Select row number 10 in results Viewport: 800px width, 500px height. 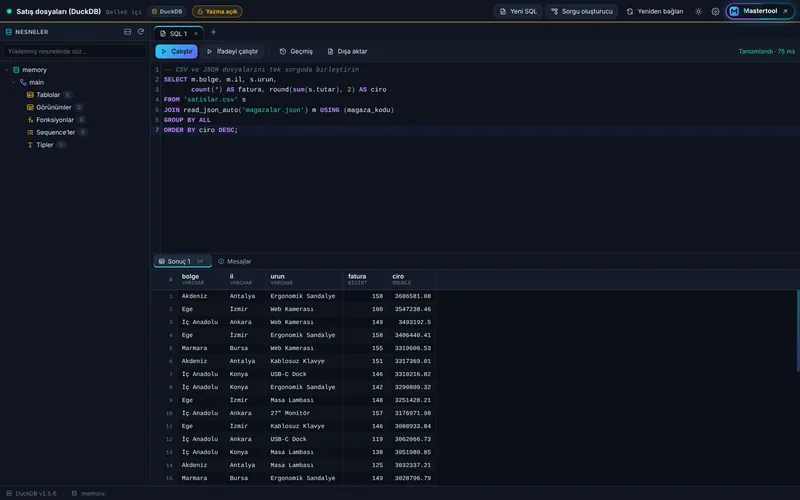coord(169,413)
